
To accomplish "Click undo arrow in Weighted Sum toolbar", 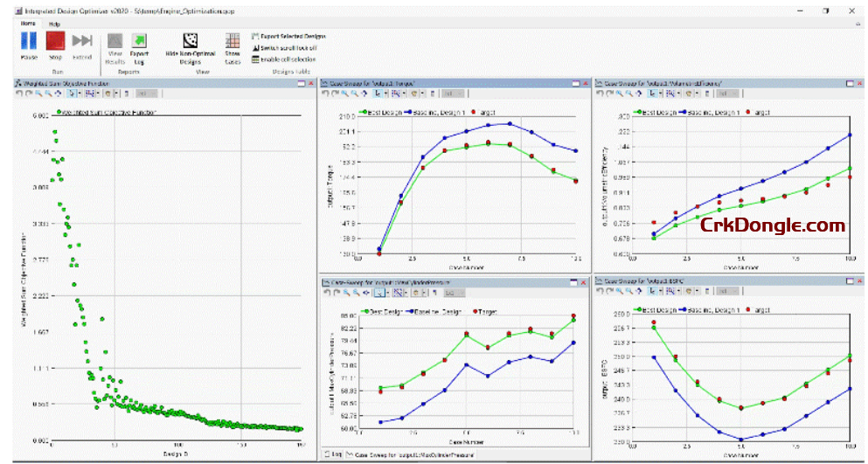I will pos(19,93).
